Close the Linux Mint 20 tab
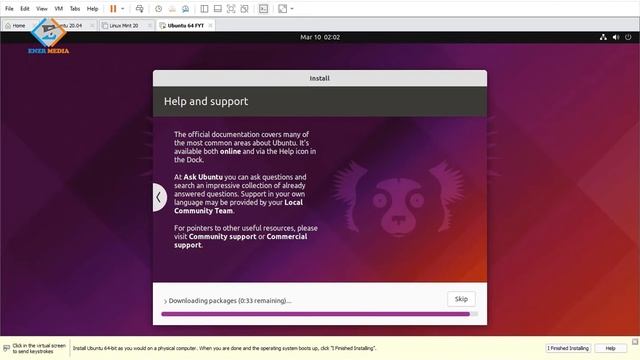 tap(150, 25)
